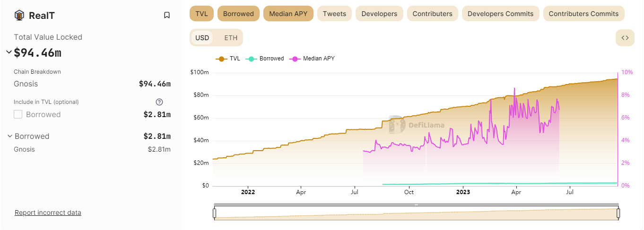Click the $100m y-axis label

199,72
